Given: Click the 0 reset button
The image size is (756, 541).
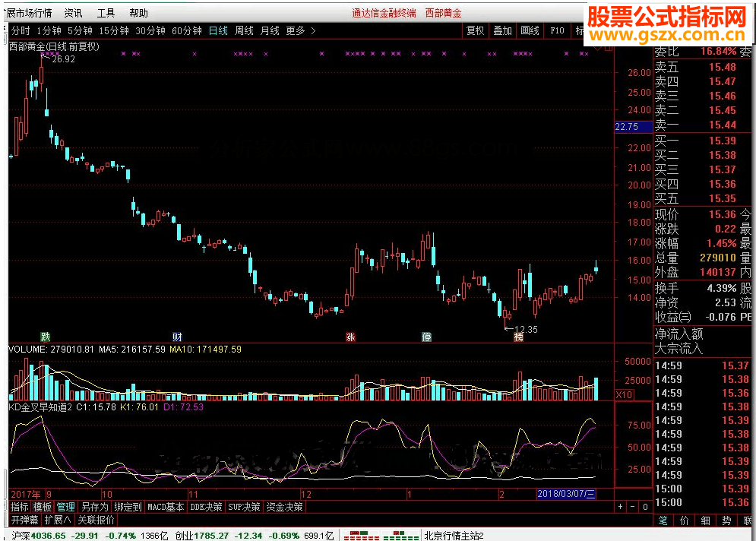Looking at the screenshot, I should pyautogui.click(x=645, y=507).
